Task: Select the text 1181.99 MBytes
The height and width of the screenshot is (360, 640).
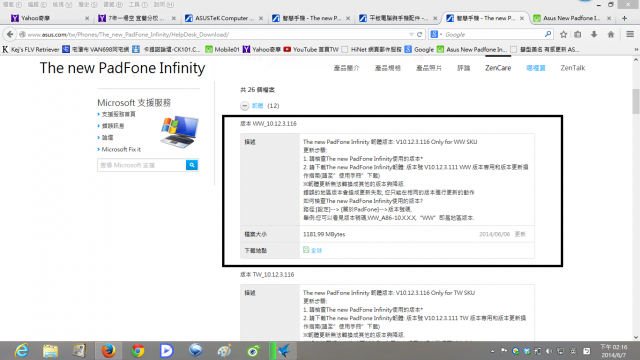Action: point(324,234)
